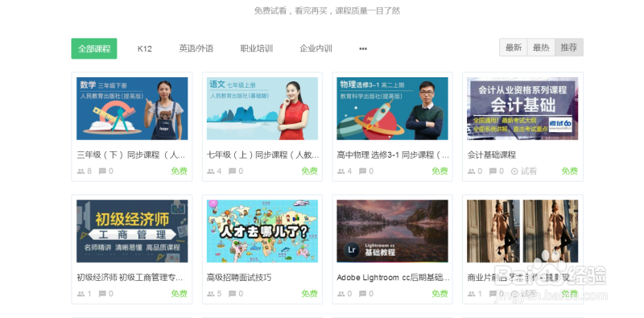Select the 全部课程 category tab
The image size is (644, 318).
(x=94, y=48)
